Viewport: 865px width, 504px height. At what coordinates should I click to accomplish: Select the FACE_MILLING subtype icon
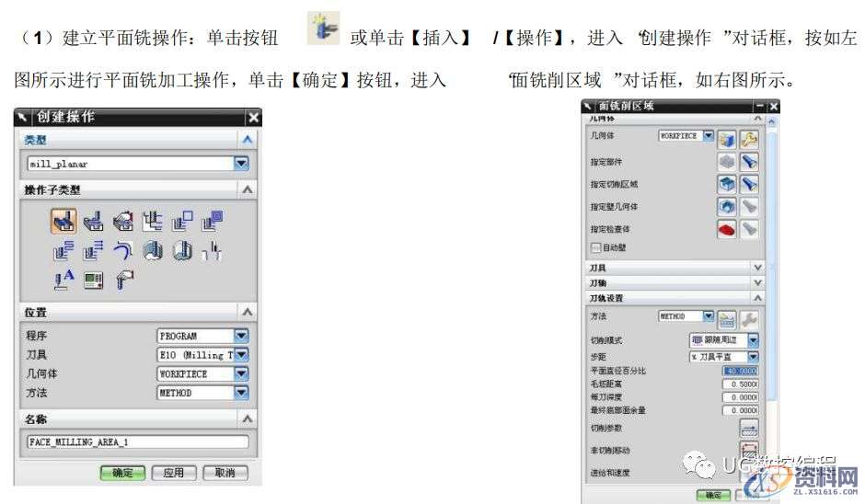[94, 222]
